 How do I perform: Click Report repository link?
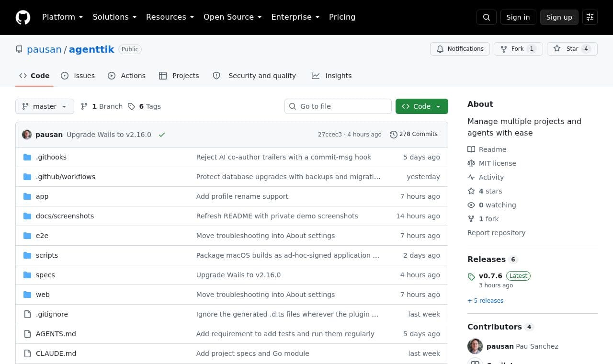pos(496,233)
